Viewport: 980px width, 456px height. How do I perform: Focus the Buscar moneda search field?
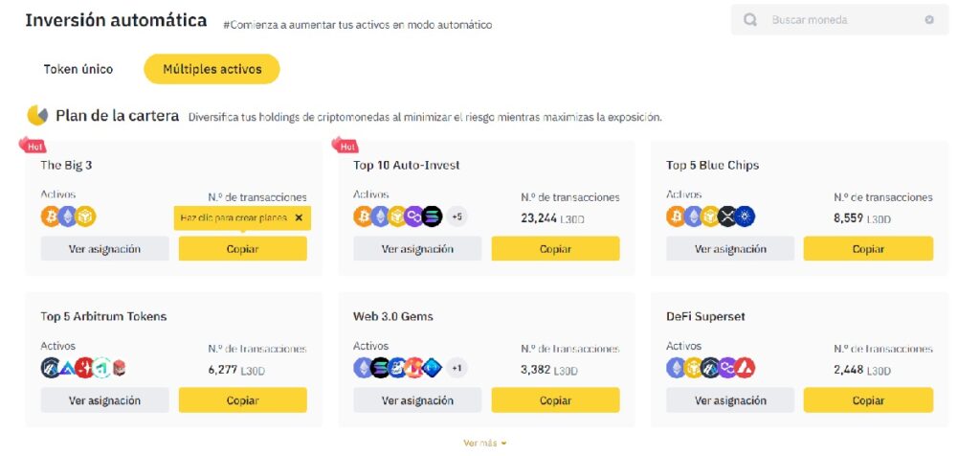coord(842,20)
